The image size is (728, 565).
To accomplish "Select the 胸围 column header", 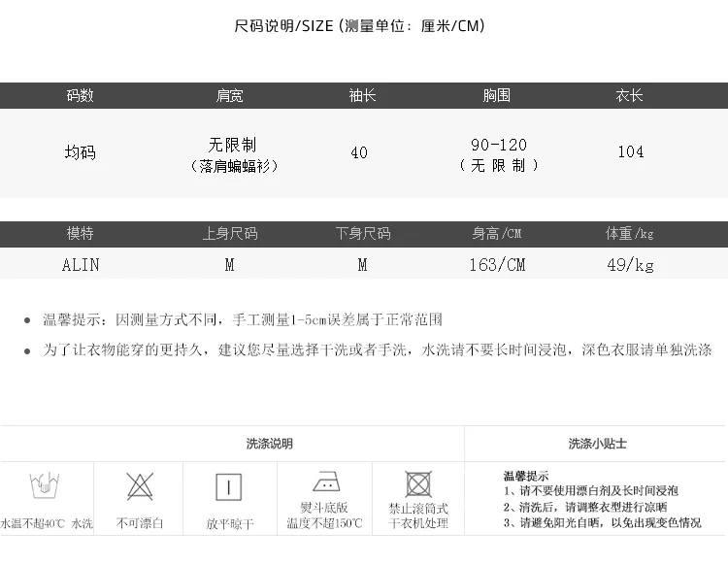I will 496,96.
